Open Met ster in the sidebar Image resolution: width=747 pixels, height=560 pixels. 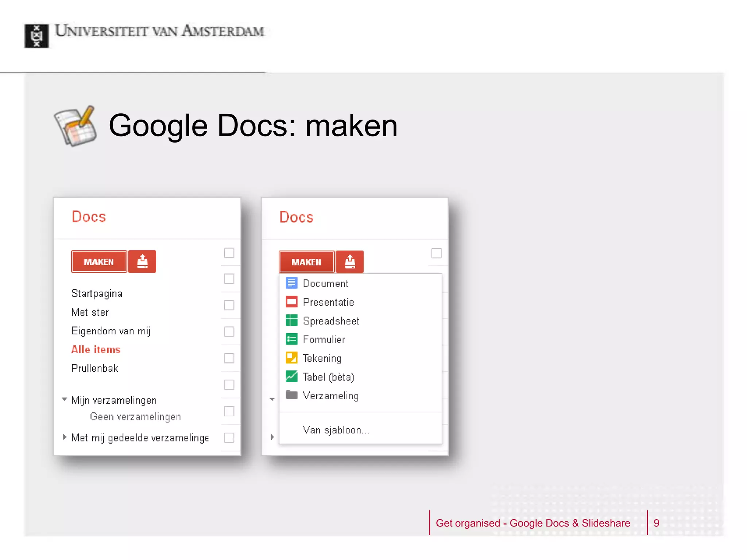90,312
